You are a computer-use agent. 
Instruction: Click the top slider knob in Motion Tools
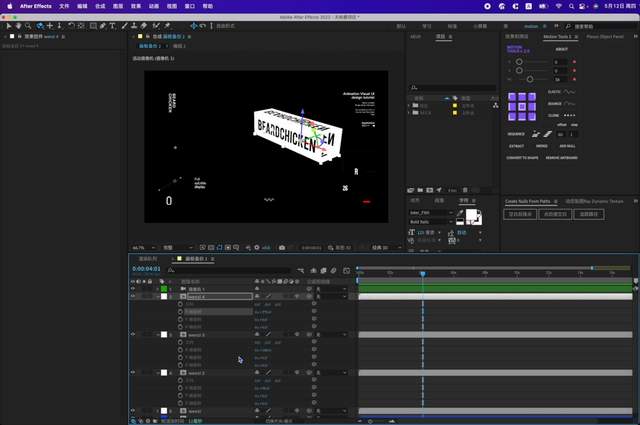[519, 62]
